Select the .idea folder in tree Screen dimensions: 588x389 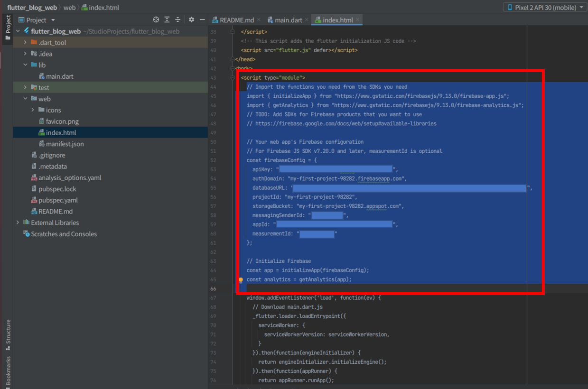[46, 54]
